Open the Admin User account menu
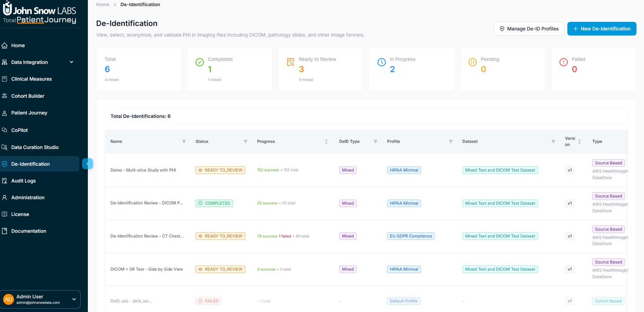644x312 pixels. [x=40, y=299]
